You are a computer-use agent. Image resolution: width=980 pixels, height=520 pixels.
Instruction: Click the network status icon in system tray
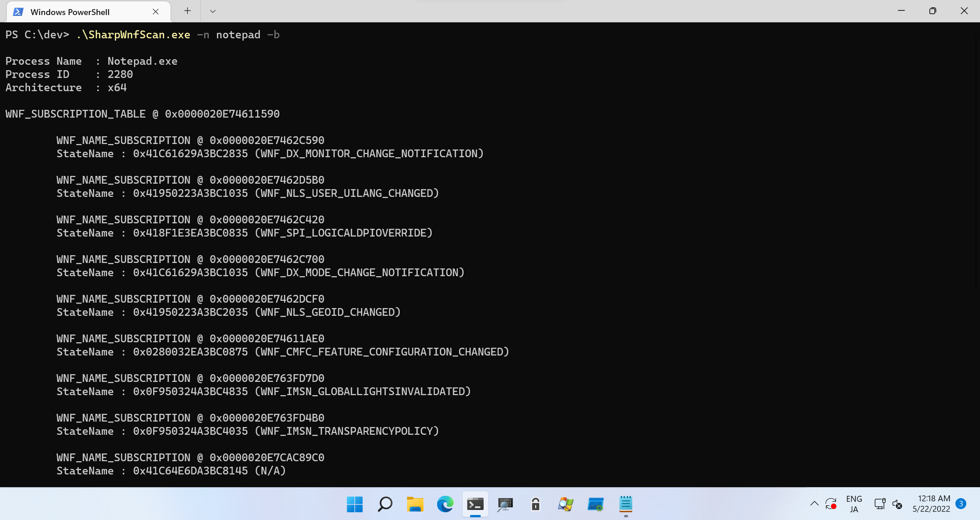880,504
